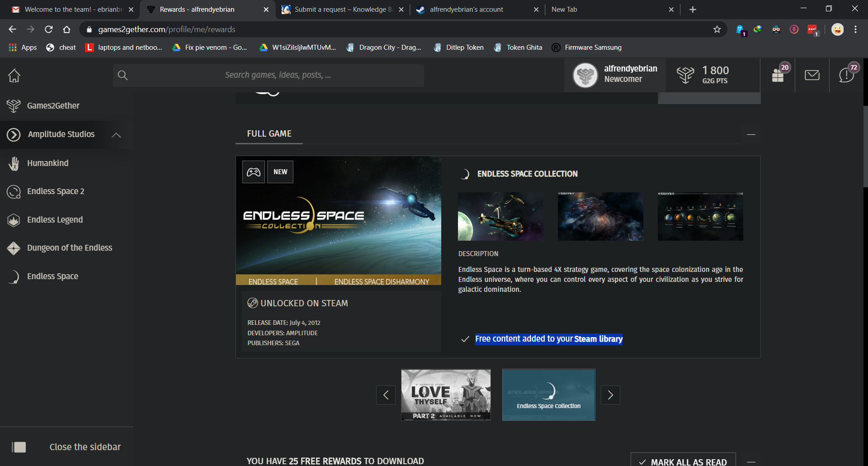The width and height of the screenshot is (868, 466).
Task: Open the Apps shortcut in bookmarks bar
Action: tap(23, 48)
